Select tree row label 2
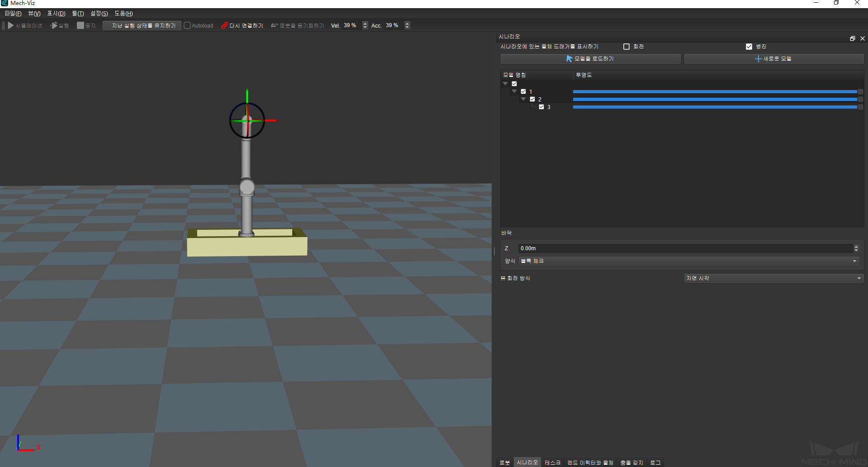The image size is (868, 467). click(540, 100)
